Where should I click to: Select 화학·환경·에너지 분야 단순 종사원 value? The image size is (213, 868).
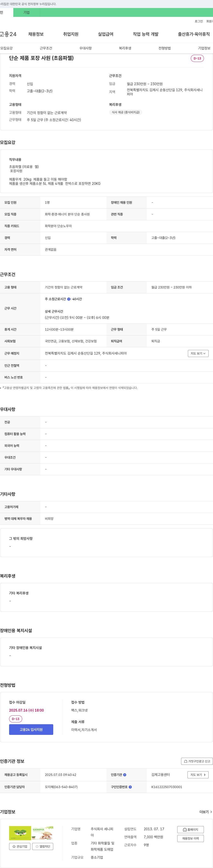67,214
